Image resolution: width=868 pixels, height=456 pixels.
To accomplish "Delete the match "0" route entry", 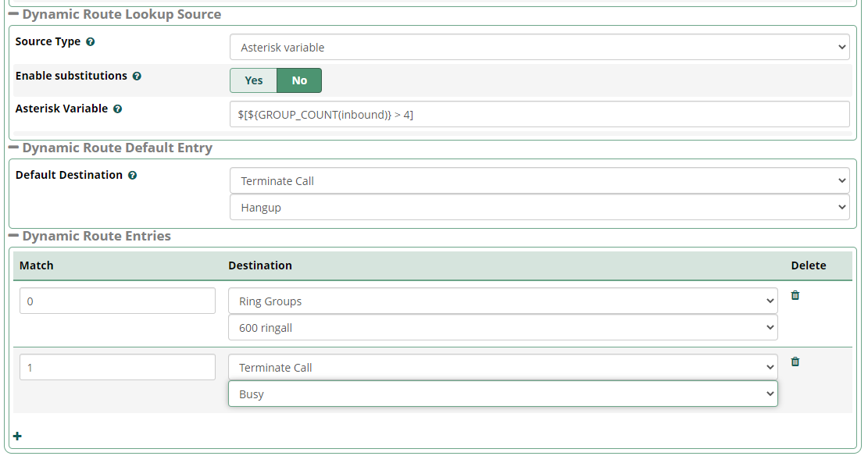I will [795, 295].
